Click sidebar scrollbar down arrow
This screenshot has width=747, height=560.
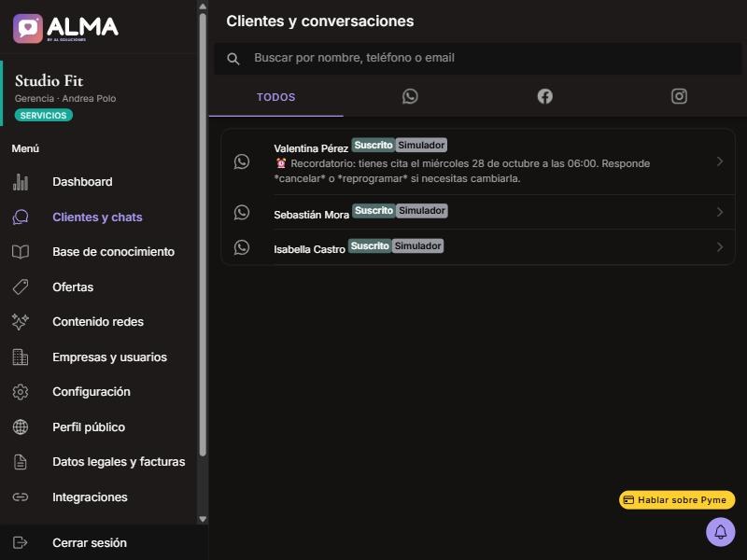tap(203, 519)
